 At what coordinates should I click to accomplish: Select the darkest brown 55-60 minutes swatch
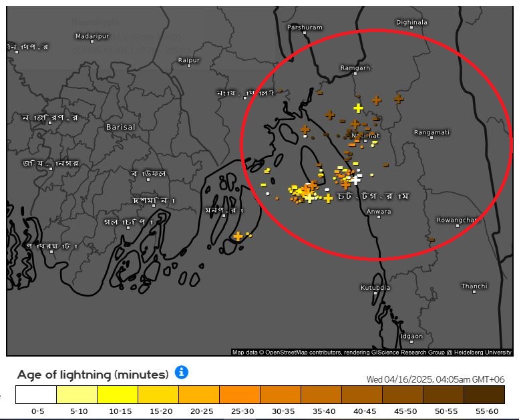pyautogui.click(x=484, y=395)
